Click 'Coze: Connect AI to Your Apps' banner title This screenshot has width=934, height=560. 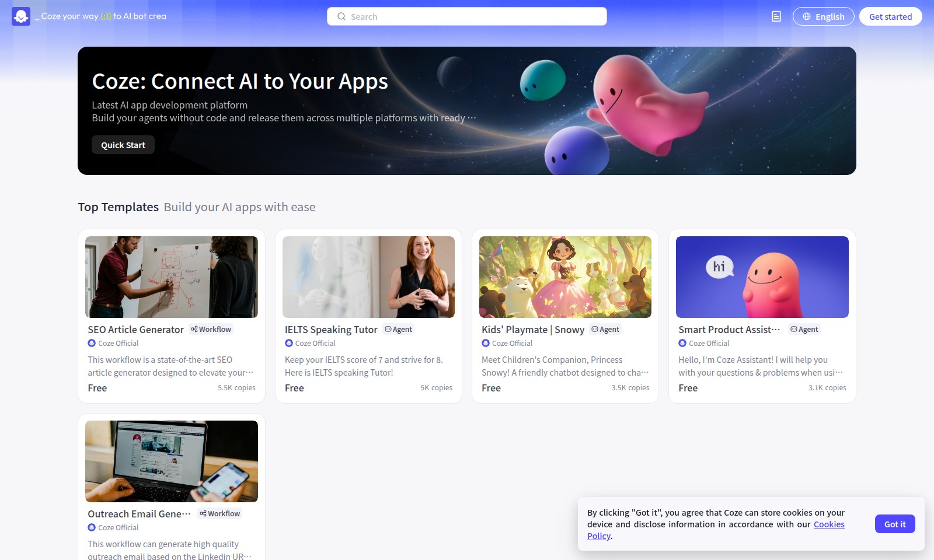point(240,82)
